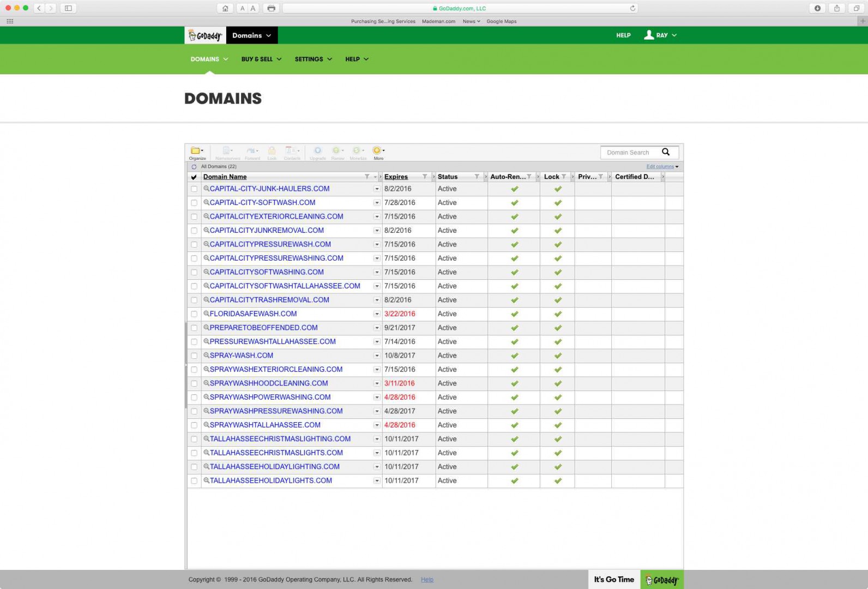Check the box for CAPITAL-CITY-SOFTWASH.COM
Image resolution: width=868 pixels, height=589 pixels.
(x=194, y=203)
